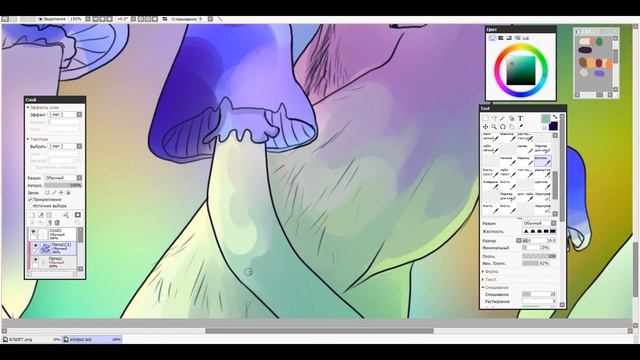Screen dimensions: 640x360
Task: Adjust the Плотн. density slider
Action: pos(539,256)
